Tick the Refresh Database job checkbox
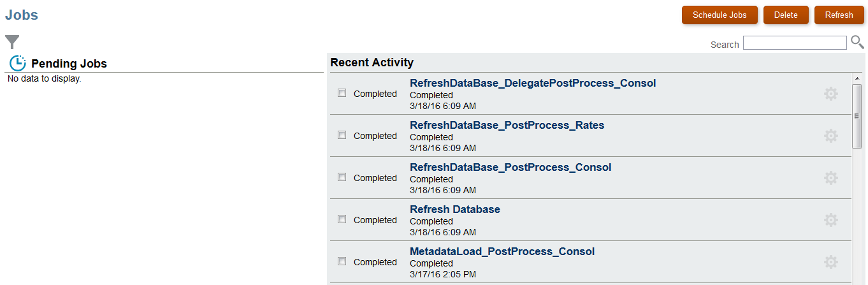Screen dimensions: 868x285 point(342,219)
